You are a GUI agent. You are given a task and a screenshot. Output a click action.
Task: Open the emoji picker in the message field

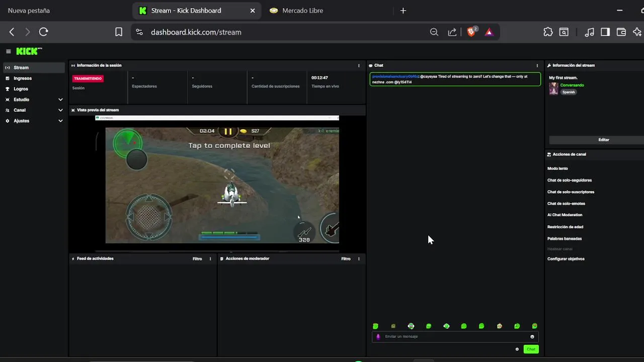pos(532,337)
